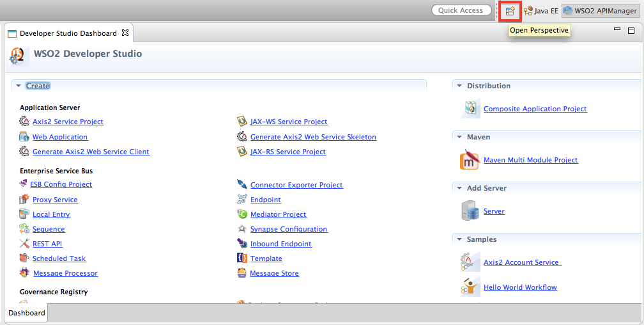Screen dimensions: 644x325
Task: Open the Axis2 Service Project link
Action: (x=68, y=122)
